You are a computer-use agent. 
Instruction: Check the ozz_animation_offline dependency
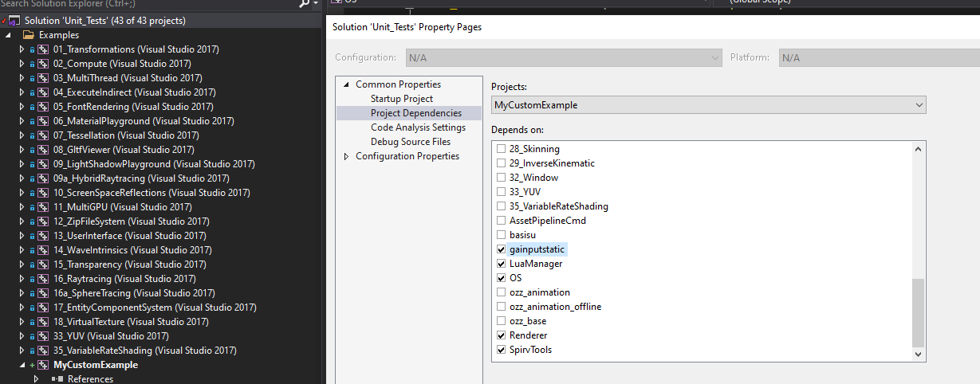coord(502,307)
